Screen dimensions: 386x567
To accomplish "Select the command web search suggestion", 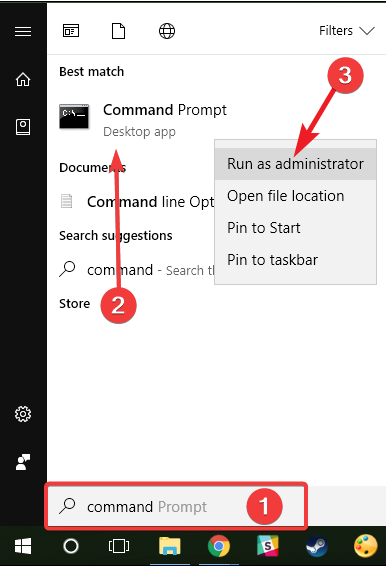I will [x=137, y=270].
